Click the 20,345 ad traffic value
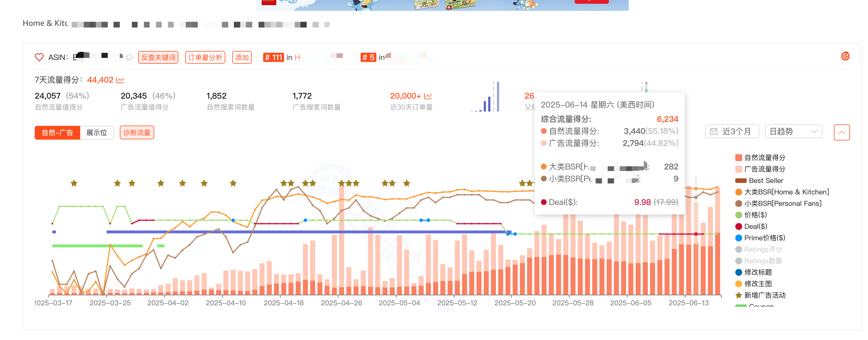 tap(134, 96)
